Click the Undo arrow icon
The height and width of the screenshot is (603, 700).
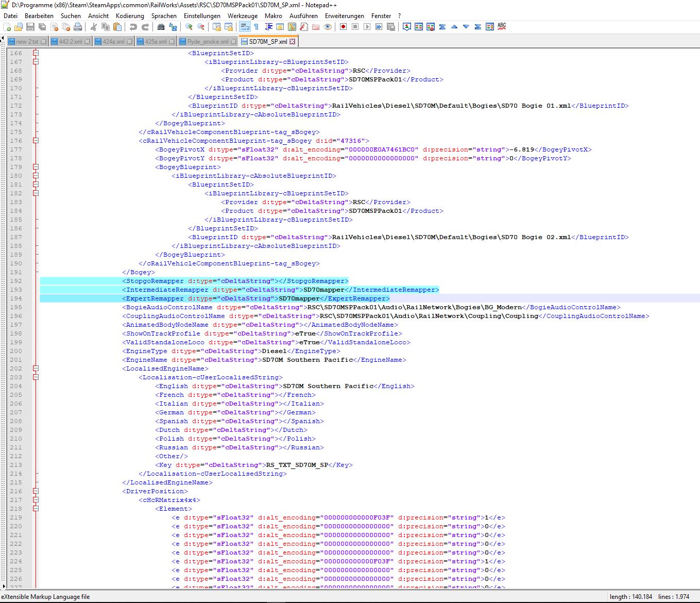[x=133, y=27]
